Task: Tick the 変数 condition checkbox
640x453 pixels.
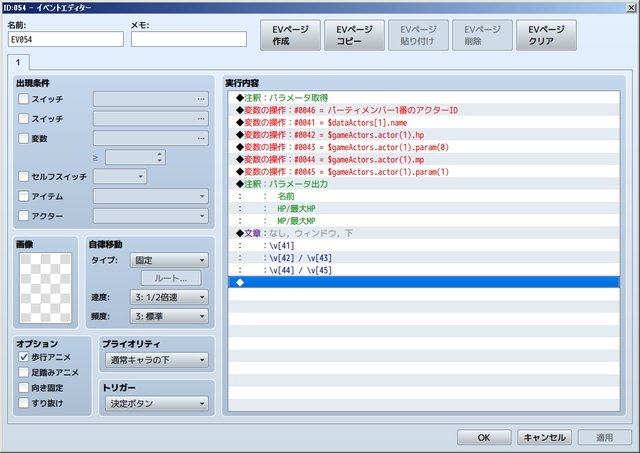Action: (x=24, y=138)
